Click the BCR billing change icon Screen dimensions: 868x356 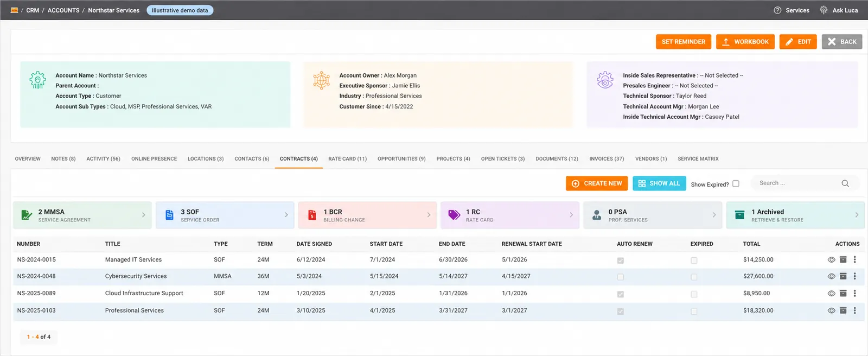point(312,215)
